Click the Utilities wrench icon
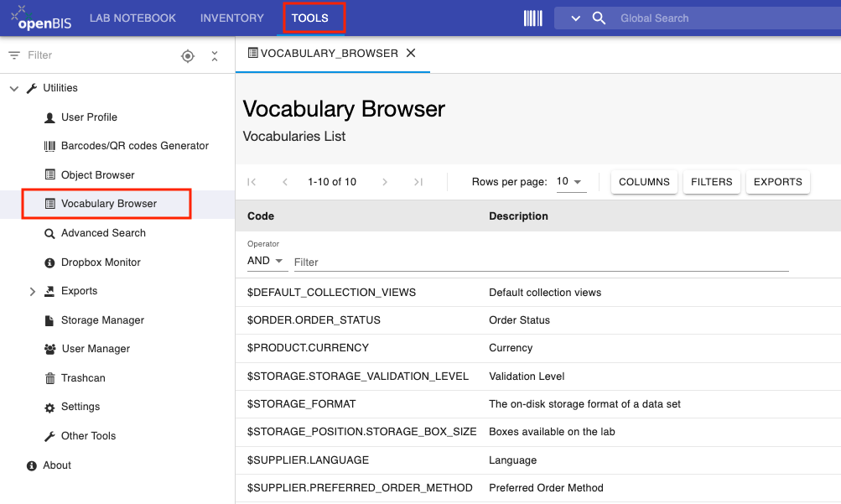The width and height of the screenshot is (841, 504). 32,88
